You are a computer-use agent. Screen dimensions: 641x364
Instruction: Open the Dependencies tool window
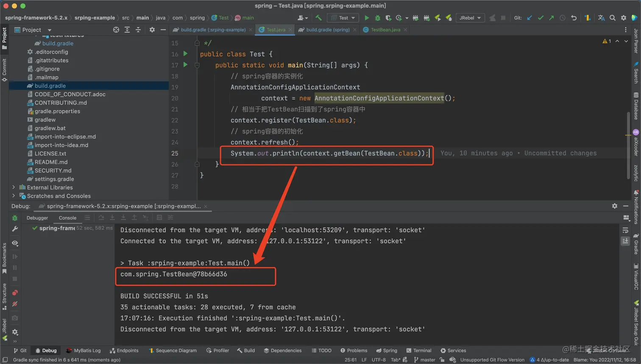(282, 350)
